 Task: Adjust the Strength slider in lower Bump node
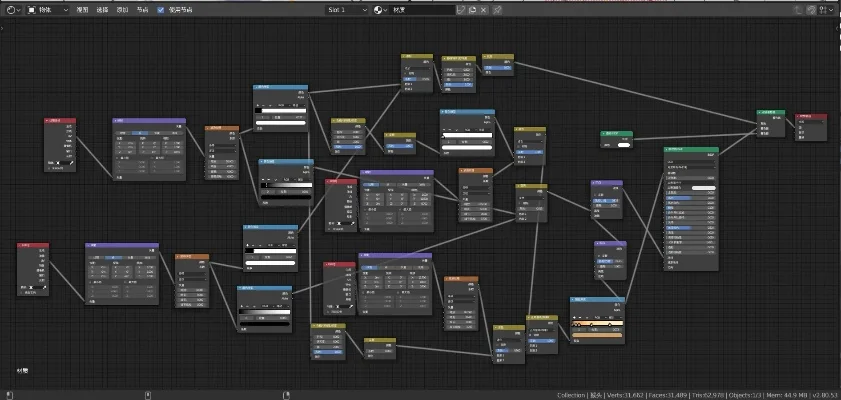pyautogui.click(x=610, y=261)
